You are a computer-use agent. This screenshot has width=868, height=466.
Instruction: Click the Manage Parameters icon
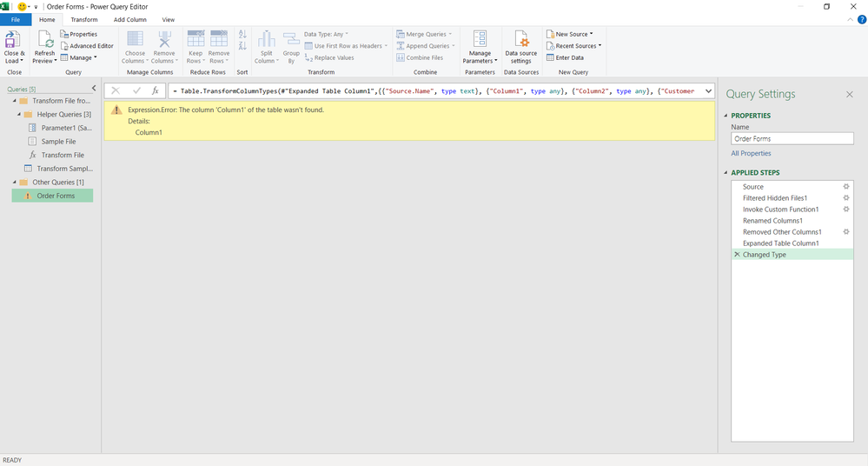480,40
